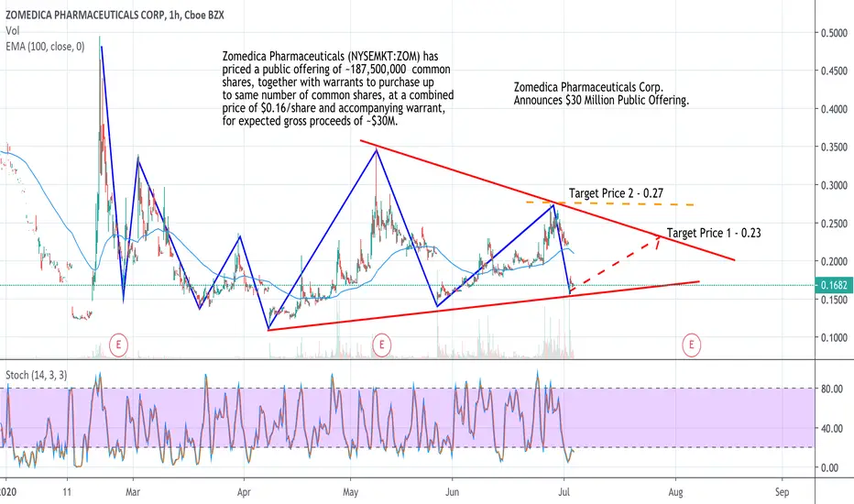The height and width of the screenshot is (504, 854).
Task: Click the $30 Million Public Offering note
Action: coord(601,93)
